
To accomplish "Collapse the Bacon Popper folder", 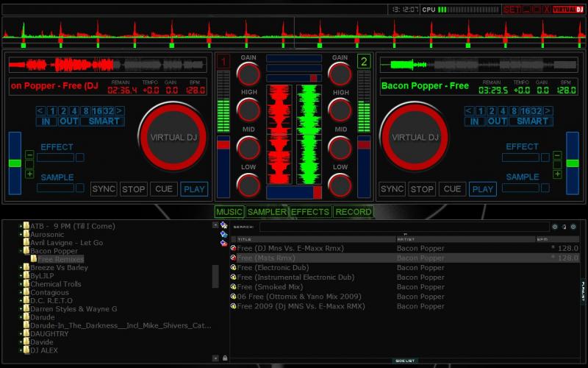I will coord(21,251).
